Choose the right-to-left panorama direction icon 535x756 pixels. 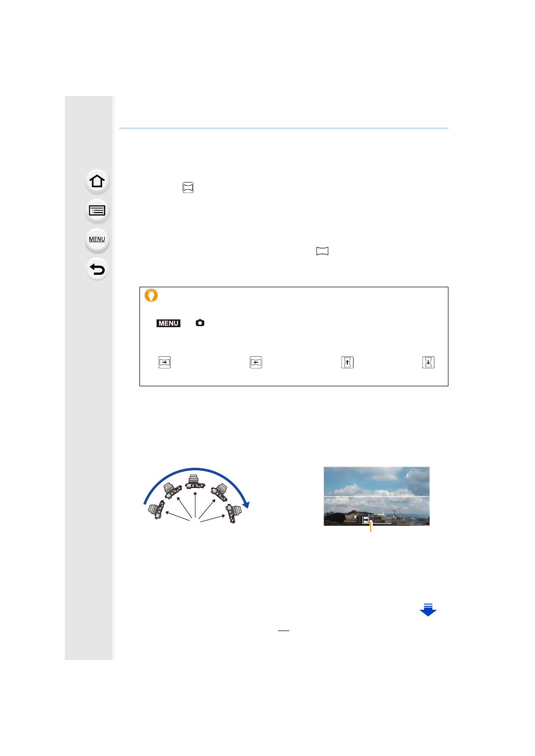click(x=256, y=362)
